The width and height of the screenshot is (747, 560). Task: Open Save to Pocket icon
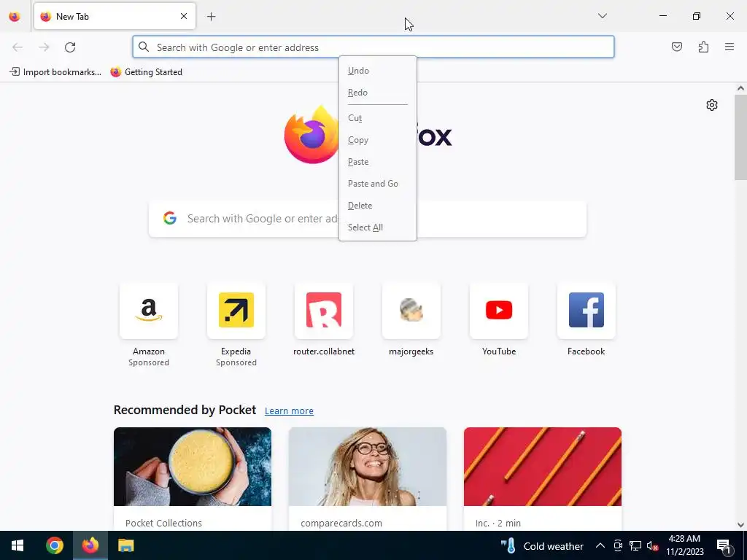[676, 47]
